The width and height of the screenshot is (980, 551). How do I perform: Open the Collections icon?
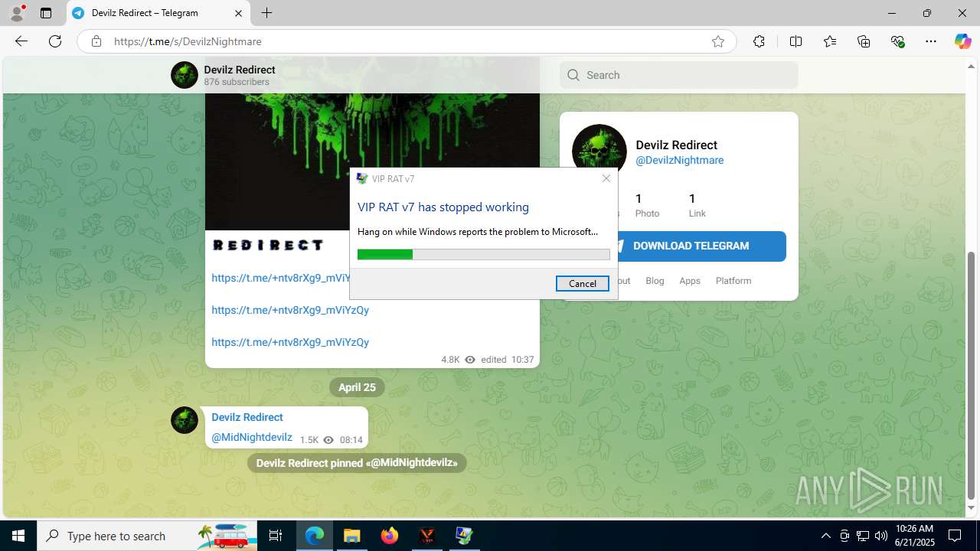(864, 41)
